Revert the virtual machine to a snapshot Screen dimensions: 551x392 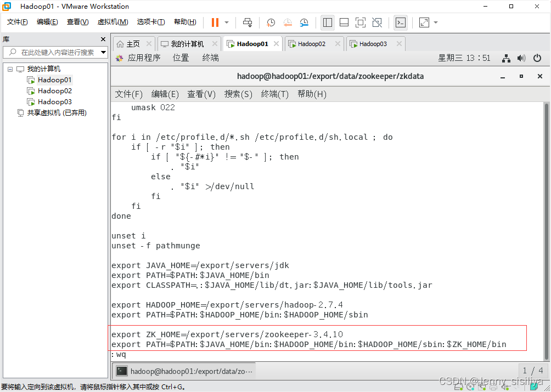(x=288, y=22)
